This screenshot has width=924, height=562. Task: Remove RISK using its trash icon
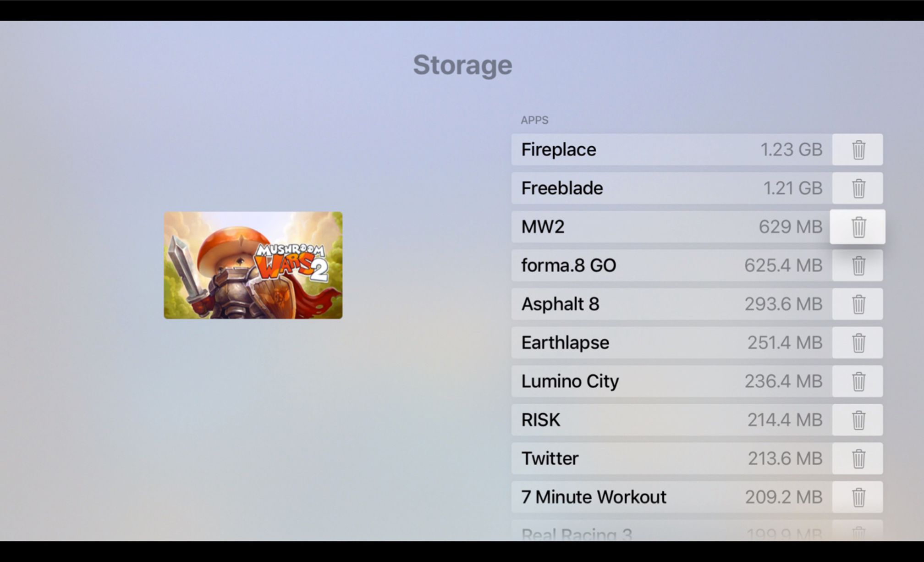pyautogui.click(x=858, y=420)
